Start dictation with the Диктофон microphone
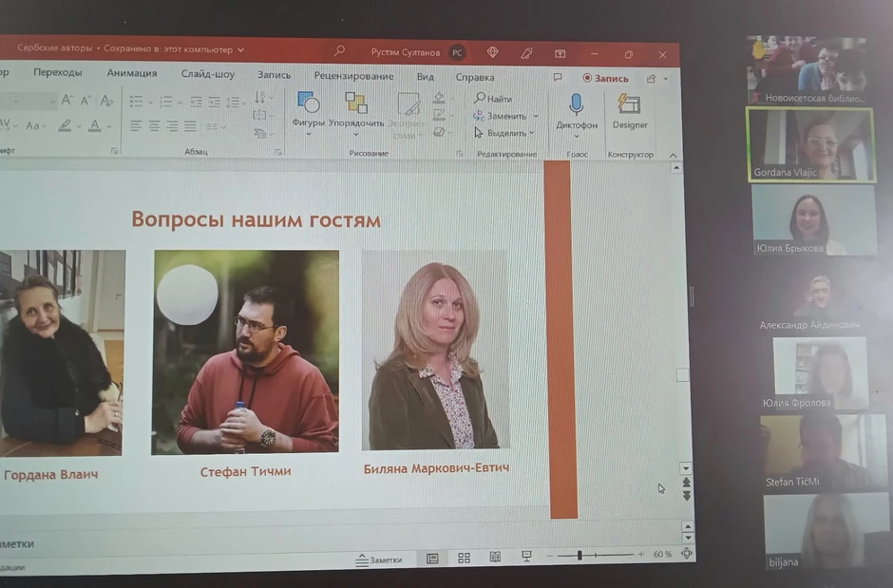The image size is (893, 588). point(576,104)
